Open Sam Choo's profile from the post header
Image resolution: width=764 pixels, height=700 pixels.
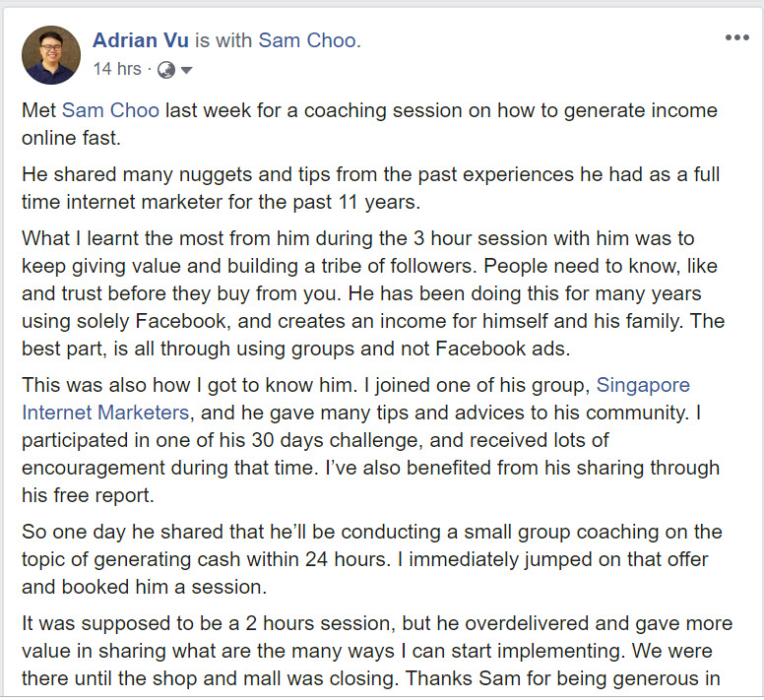click(307, 40)
